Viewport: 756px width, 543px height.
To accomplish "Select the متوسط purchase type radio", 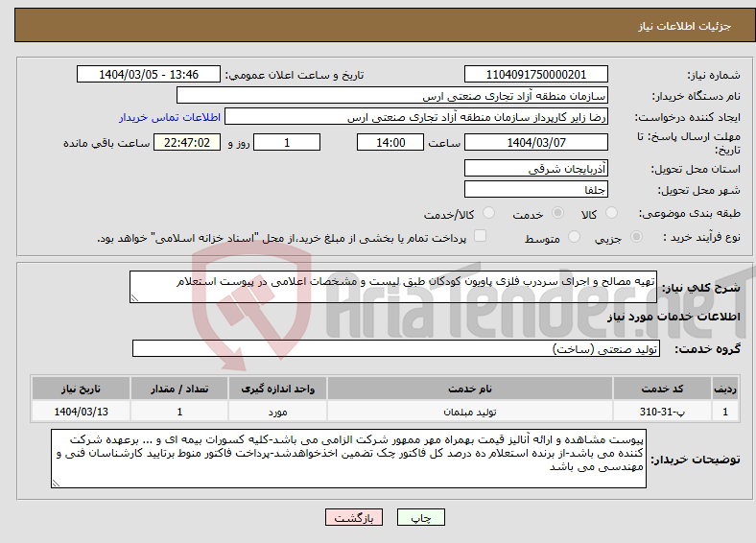I will (x=574, y=236).
